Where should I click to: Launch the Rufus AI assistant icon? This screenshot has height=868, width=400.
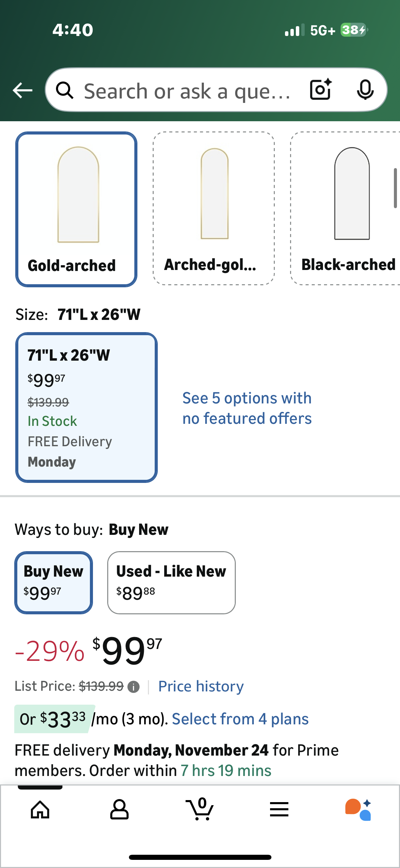358,810
